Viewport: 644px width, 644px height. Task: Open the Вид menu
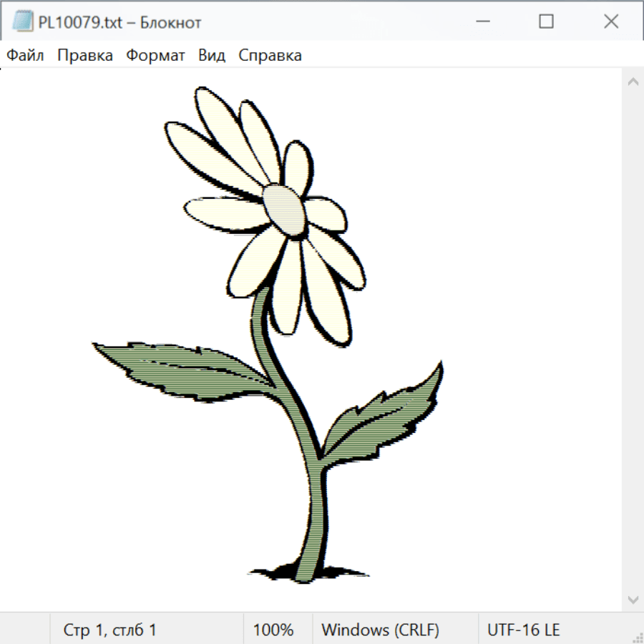coord(212,56)
